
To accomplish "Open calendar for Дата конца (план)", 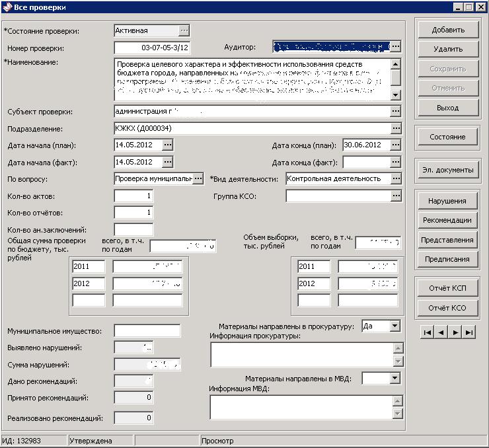I will point(395,145).
